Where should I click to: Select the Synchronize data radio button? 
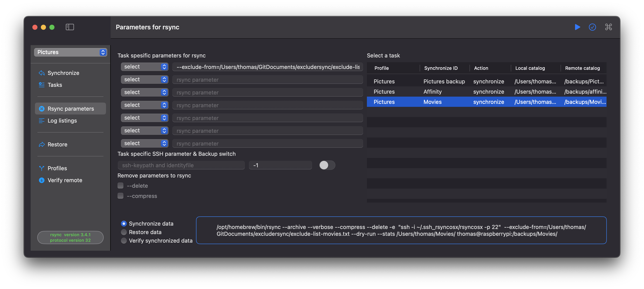[124, 224]
